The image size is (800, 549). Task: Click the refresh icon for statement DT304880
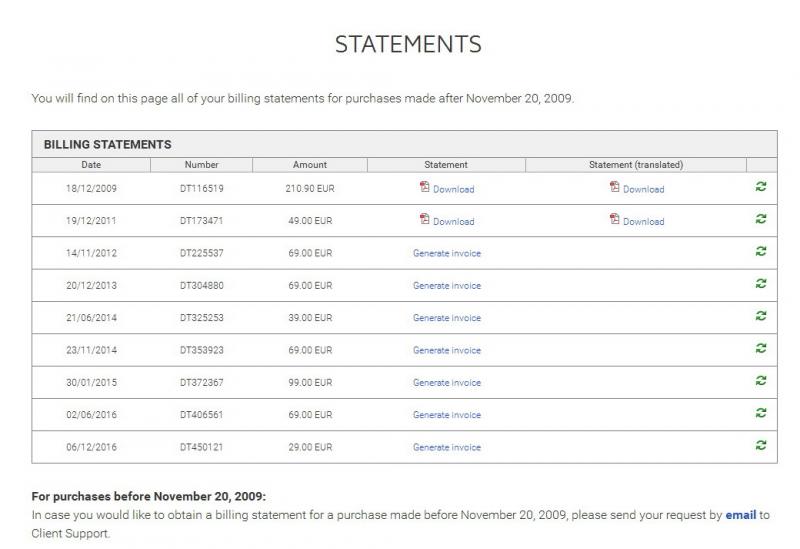(x=761, y=284)
